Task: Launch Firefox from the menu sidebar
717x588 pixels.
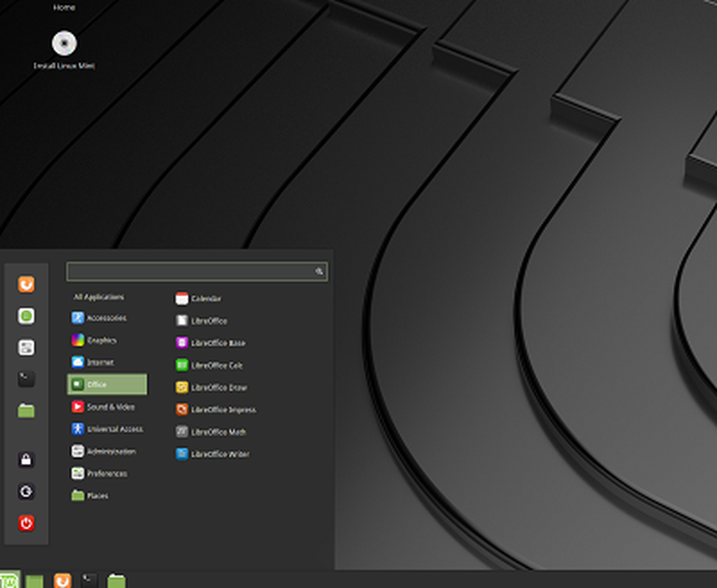Action: [25, 284]
